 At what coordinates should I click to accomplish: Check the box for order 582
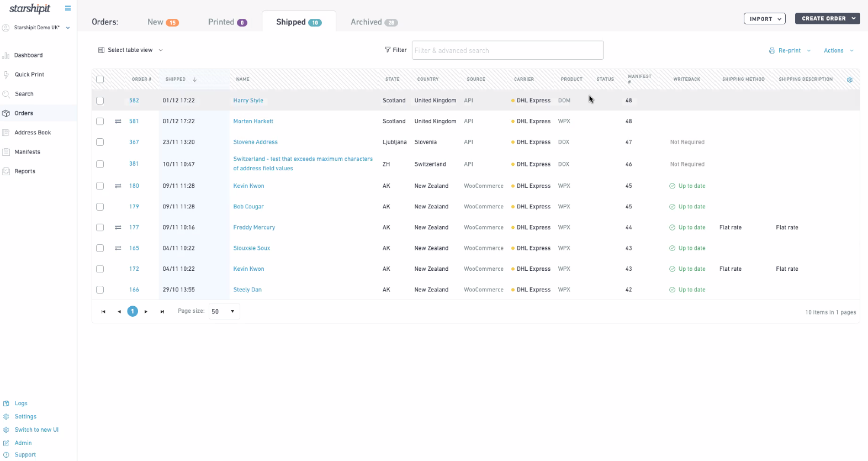(100, 101)
